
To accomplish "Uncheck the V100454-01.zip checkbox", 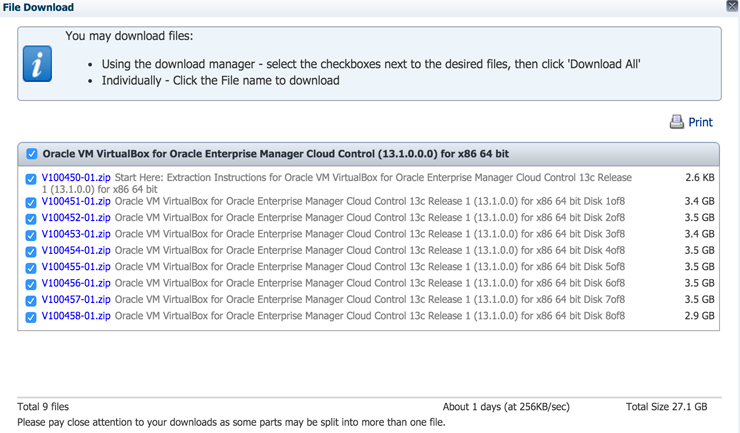I will (x=32, y=251).
